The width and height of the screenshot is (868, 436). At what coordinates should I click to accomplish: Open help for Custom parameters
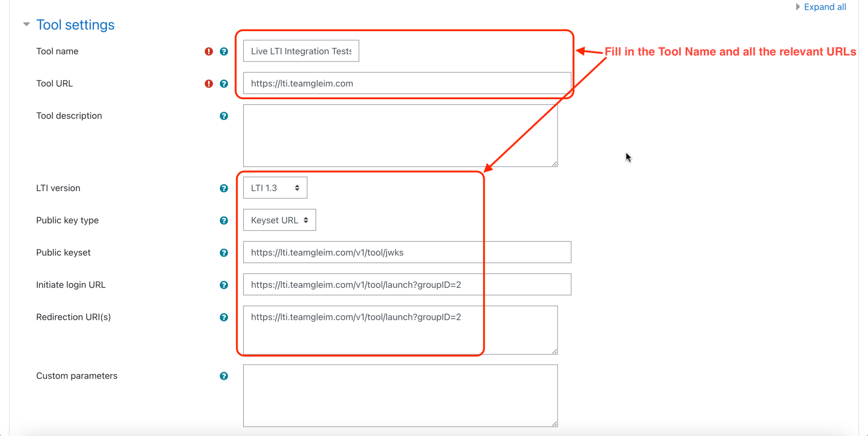[x=224, y=376]
